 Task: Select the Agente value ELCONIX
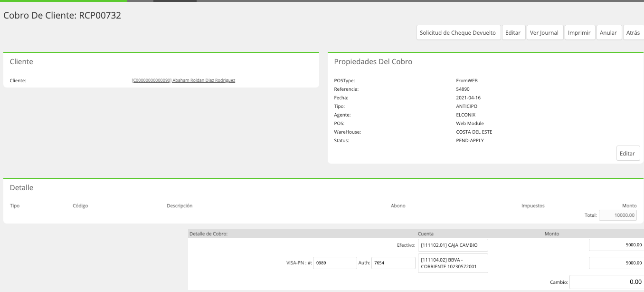[x=466, y=115]
